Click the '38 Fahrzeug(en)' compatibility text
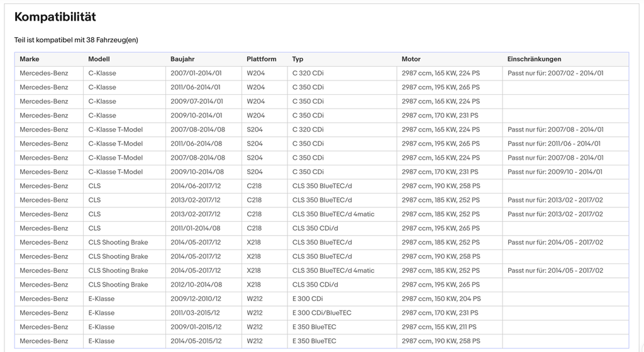Screen dimensions: 644x352 pos(112,40)
